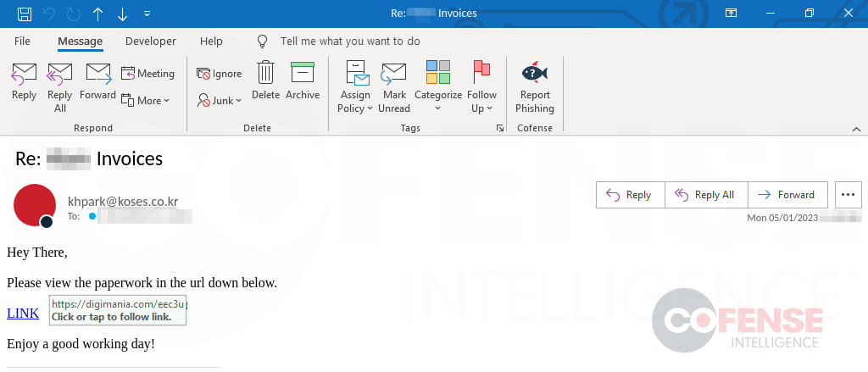
Task: Click the date Mon 05/01/2023
Action: point(782,218)
